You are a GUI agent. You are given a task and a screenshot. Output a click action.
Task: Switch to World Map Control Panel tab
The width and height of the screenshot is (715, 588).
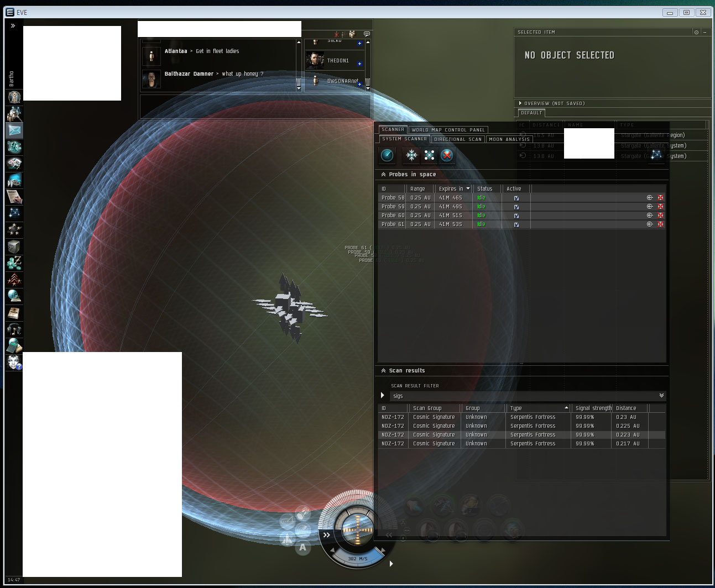[448, 130]
